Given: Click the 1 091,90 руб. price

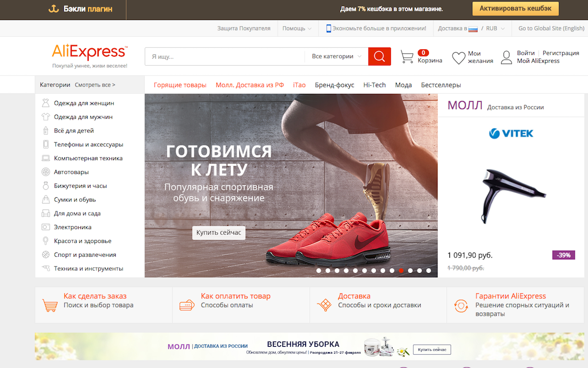Looking at the screenshot, I should (x=470, y=255).
